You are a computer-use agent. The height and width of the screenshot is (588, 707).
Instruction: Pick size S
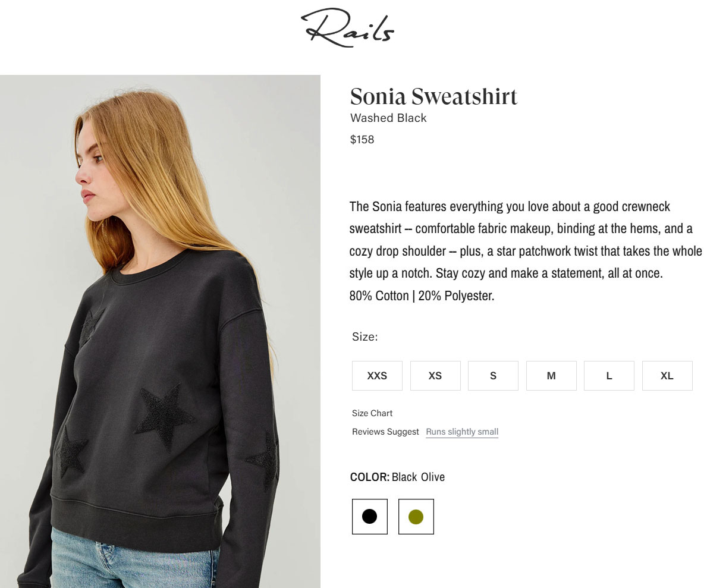pyautogui.click(x=494, y=376)
